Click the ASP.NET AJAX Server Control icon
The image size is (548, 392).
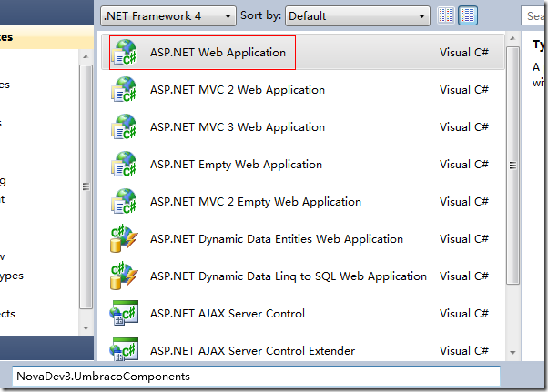coord(124,313)
